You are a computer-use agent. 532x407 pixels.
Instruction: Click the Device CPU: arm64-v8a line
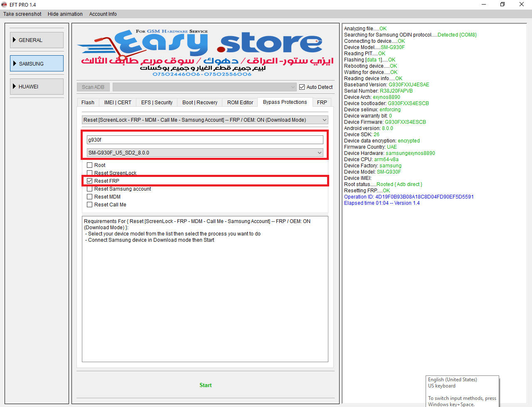(x=372, y=159)
